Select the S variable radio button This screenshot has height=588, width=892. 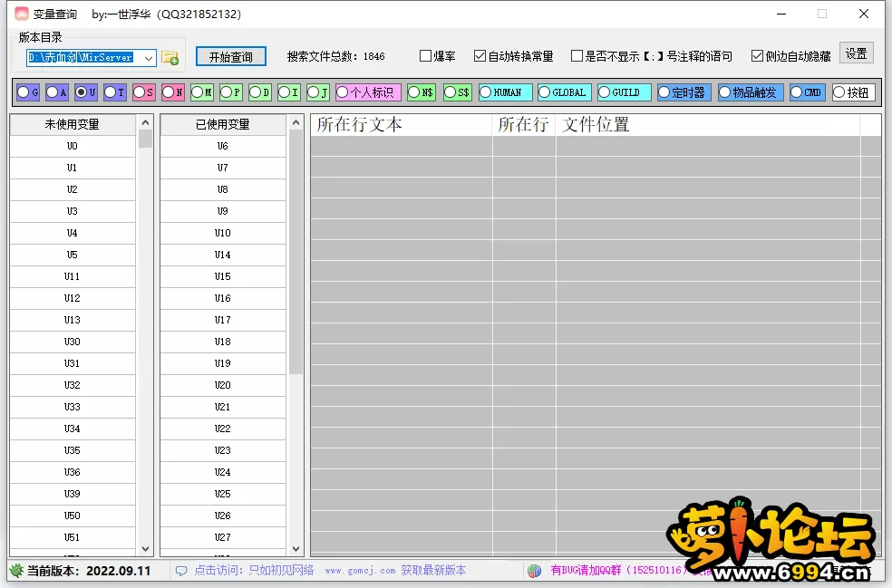(x=144, y=92)
